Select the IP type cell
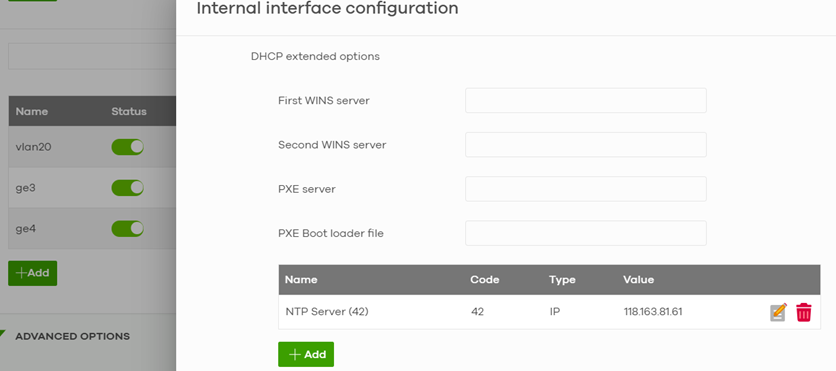The image size is (836, 371). click(554, 312)
